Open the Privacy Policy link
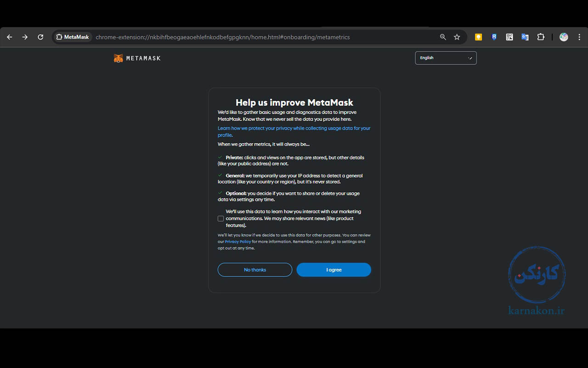 point(238,241)
